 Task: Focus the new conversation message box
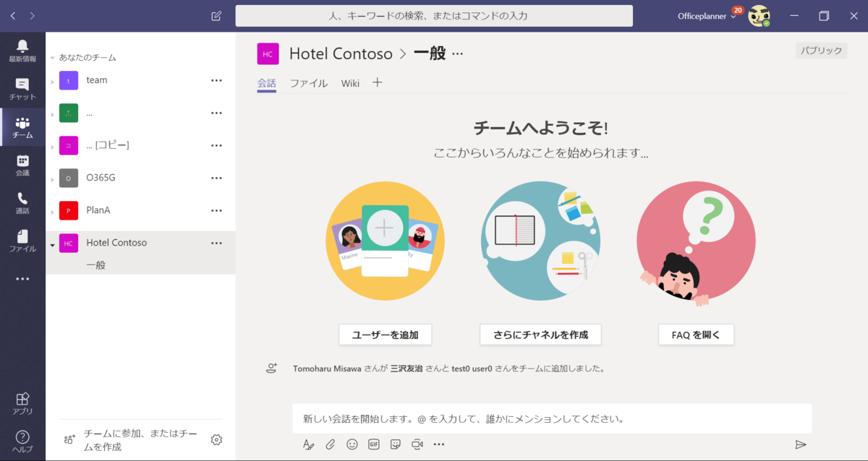click(552, 418)
